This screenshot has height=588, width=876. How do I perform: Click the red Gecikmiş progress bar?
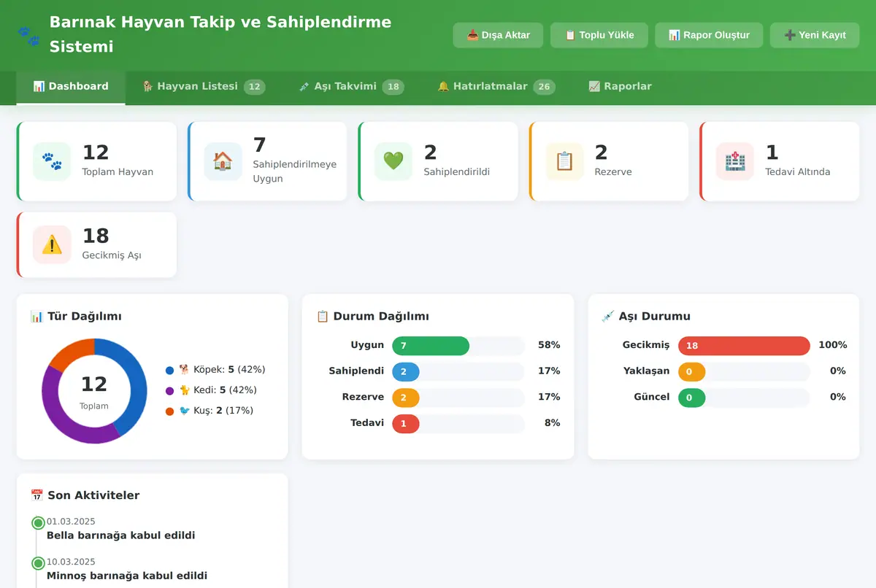pos(744,346)
